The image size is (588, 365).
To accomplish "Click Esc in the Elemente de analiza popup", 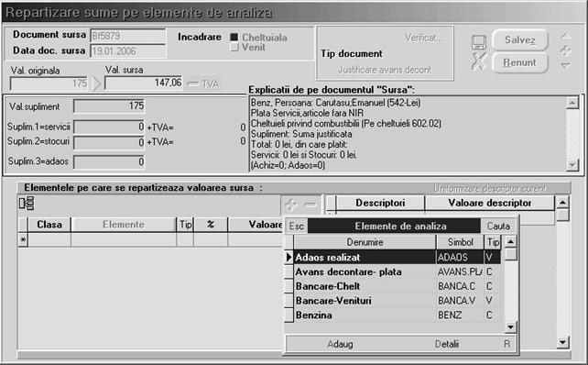I will [x=296, y=226].
